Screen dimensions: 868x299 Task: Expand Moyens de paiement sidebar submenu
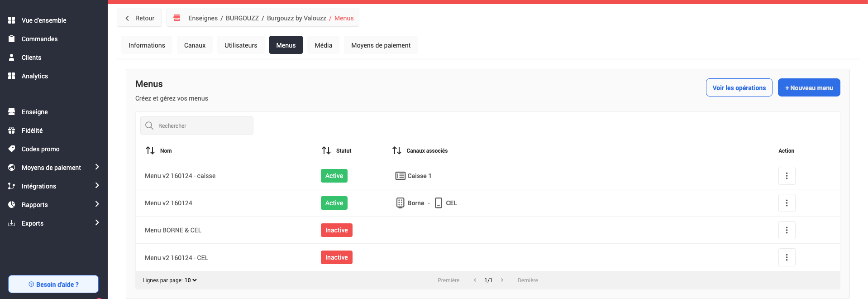point(97,167)
